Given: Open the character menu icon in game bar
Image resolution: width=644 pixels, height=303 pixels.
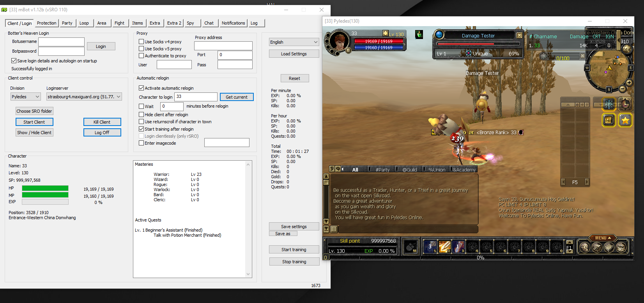Looking at the screenshot, I should click(x=584, y=247).
